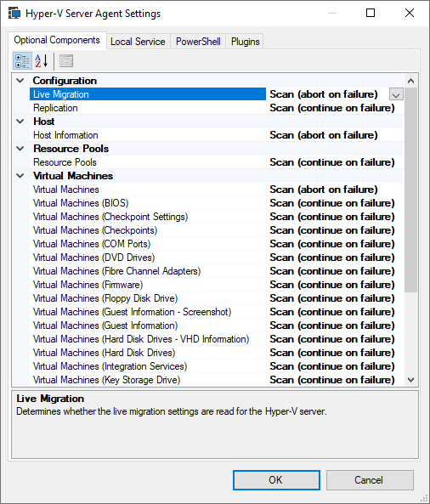Click scrollbar up arrow in property list

pyautogui.click(x=410, y=81)
